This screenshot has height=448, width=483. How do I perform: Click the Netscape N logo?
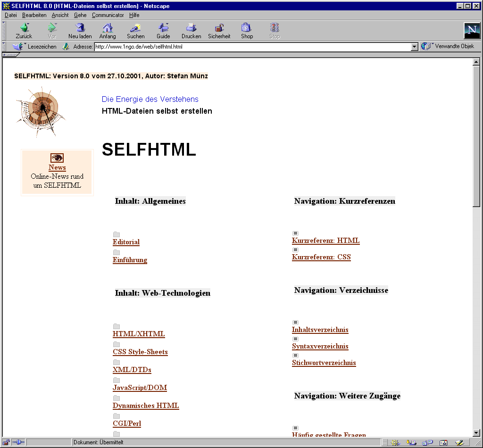click(x=472, y=31)
